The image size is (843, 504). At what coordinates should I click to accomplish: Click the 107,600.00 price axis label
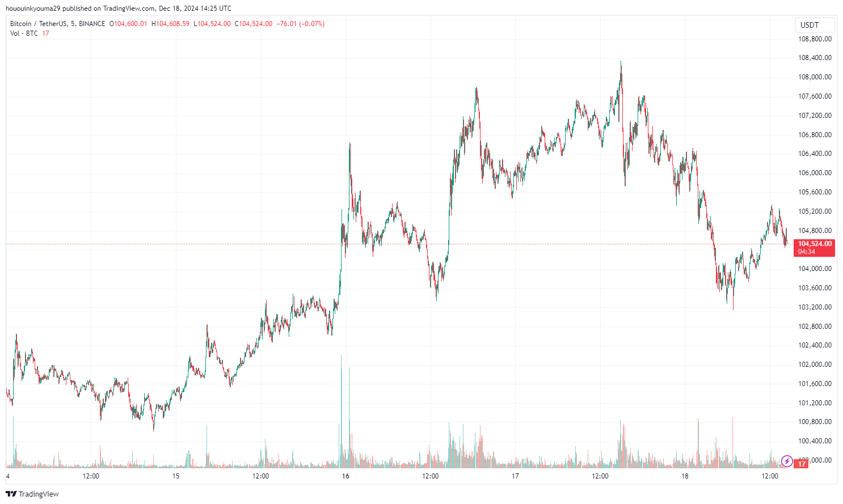(815, 96)
